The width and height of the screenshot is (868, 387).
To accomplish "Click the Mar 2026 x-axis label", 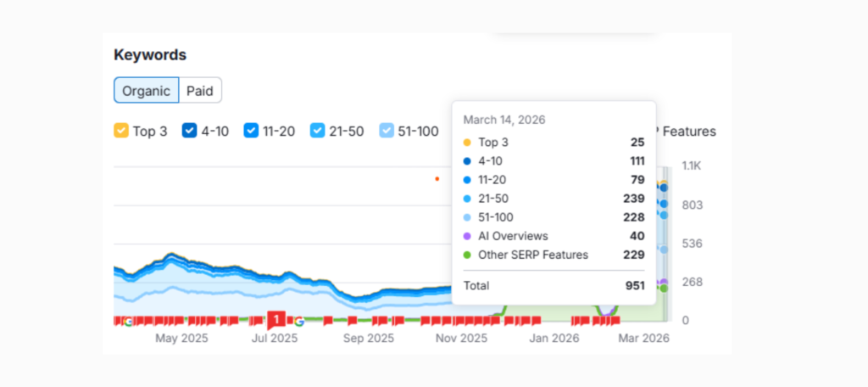I will tap(642, 338).
